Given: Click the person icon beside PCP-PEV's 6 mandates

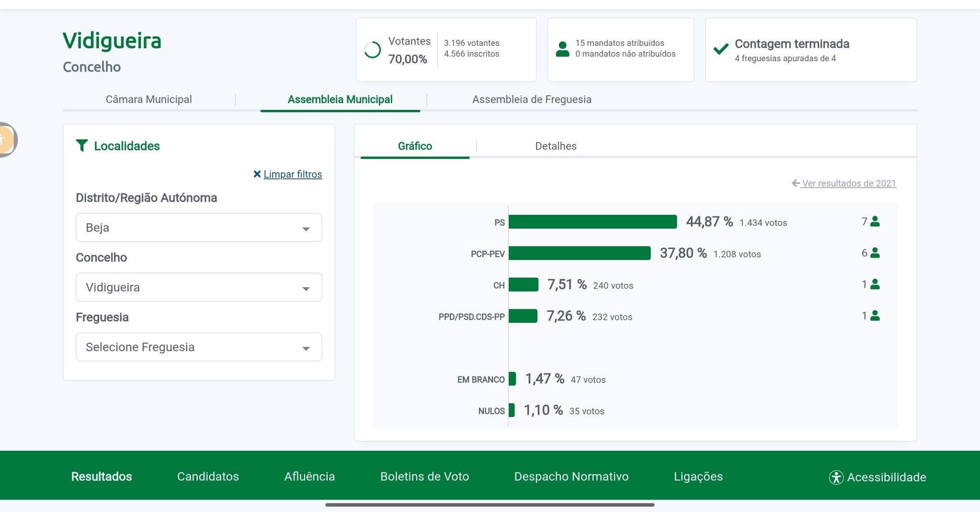Looking at the screenshot, I should (875, 253).
